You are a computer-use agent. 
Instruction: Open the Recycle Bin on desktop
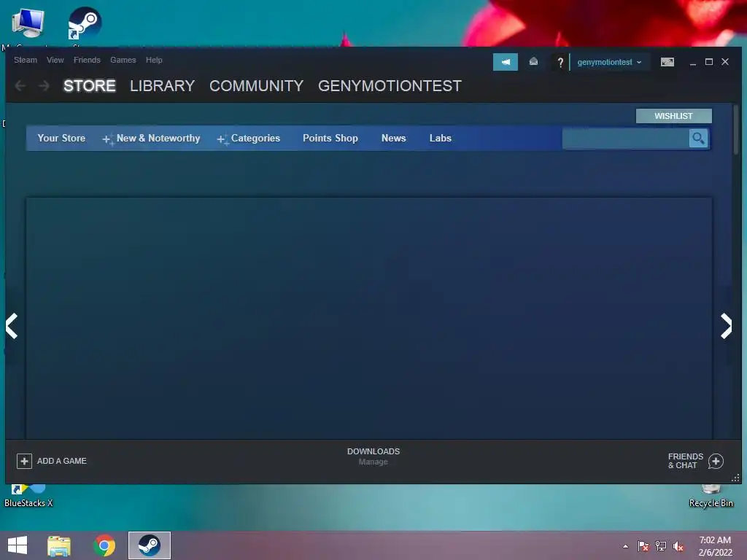711,496
